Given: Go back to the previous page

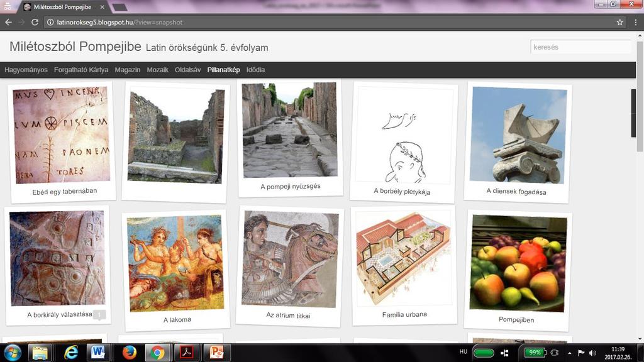Looking at the screenshot, I should 8,22.
